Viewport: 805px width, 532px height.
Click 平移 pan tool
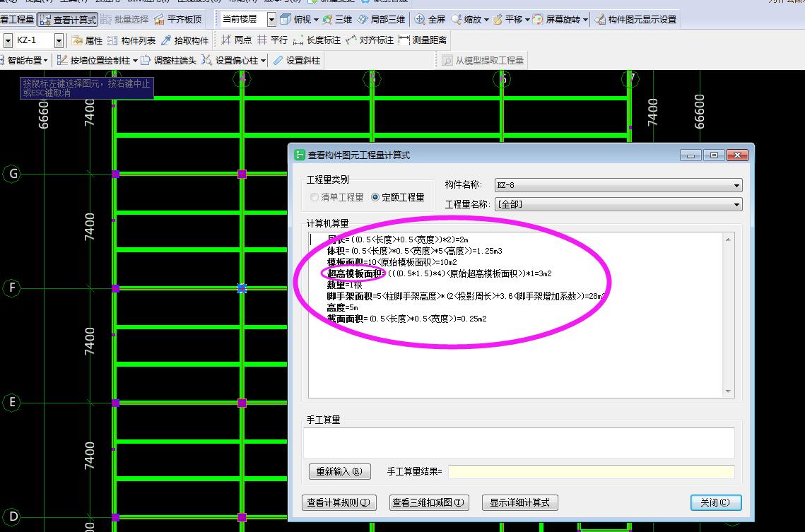point(507,20)
